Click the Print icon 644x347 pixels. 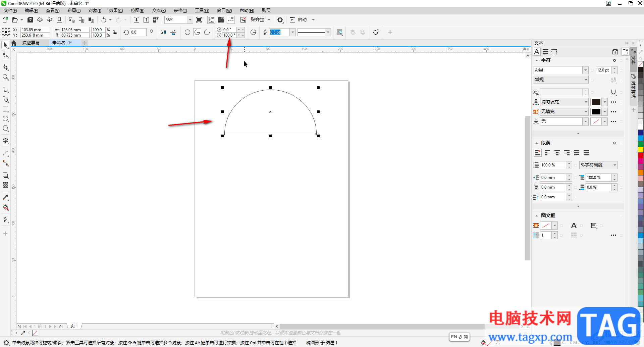pos(59,20)
